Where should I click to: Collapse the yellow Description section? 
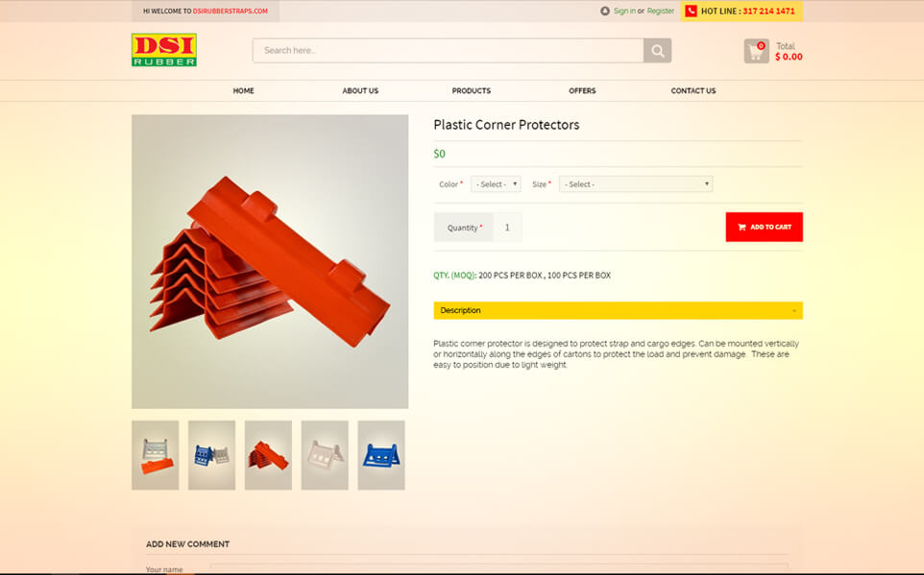pos(618,310)
